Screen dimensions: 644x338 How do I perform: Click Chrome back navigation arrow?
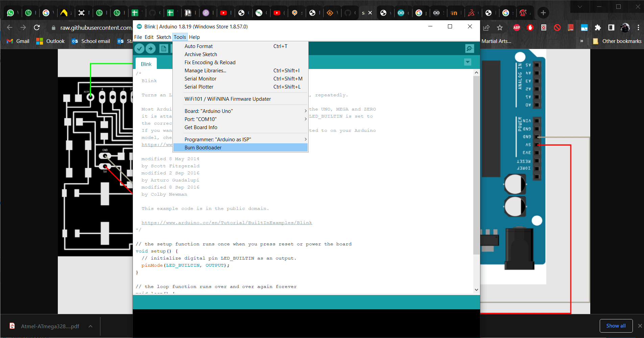(9, 28)
